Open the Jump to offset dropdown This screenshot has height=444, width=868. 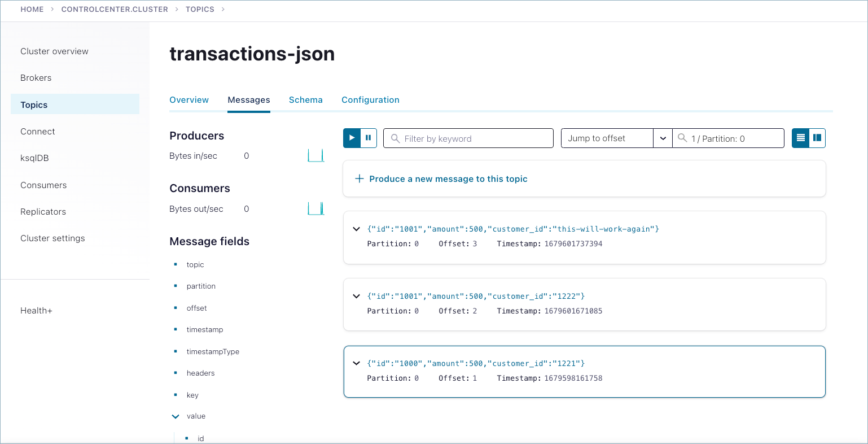(663, 138)
